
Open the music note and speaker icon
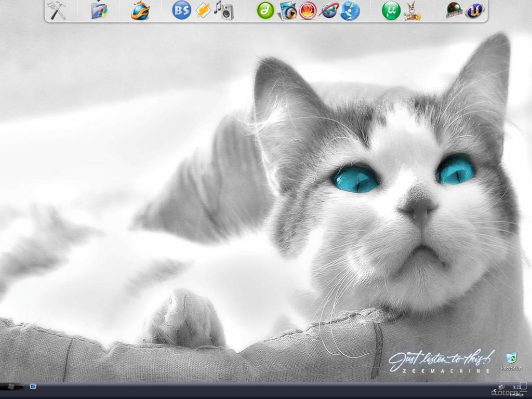[224, 10]
